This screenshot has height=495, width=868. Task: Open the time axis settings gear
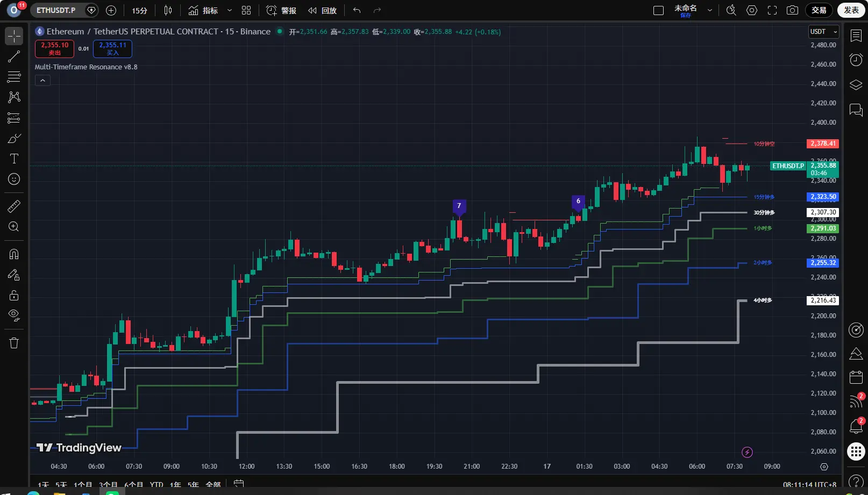(824, 467)
